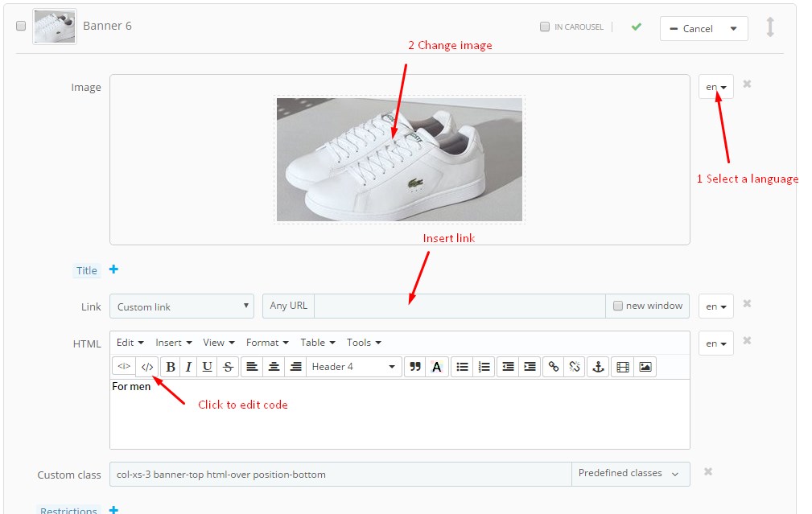Open the Table menu in editor
Screen dimensions: 812x514
click(x=318, y=342)
